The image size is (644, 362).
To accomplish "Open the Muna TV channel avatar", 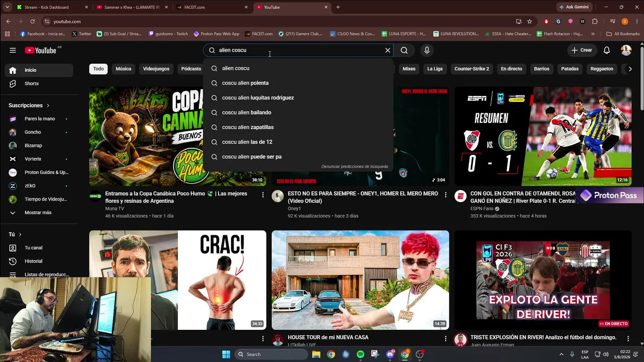I will click(95, 196).
